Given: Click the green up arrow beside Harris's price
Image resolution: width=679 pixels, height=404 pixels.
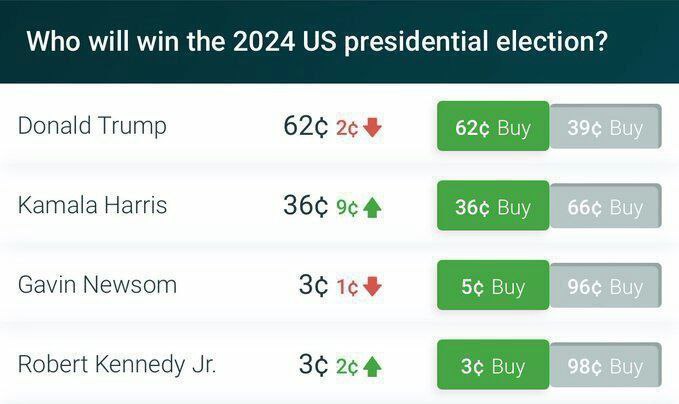Looking at the screenshot, I should pyautogui.click(x=372, y=207).
